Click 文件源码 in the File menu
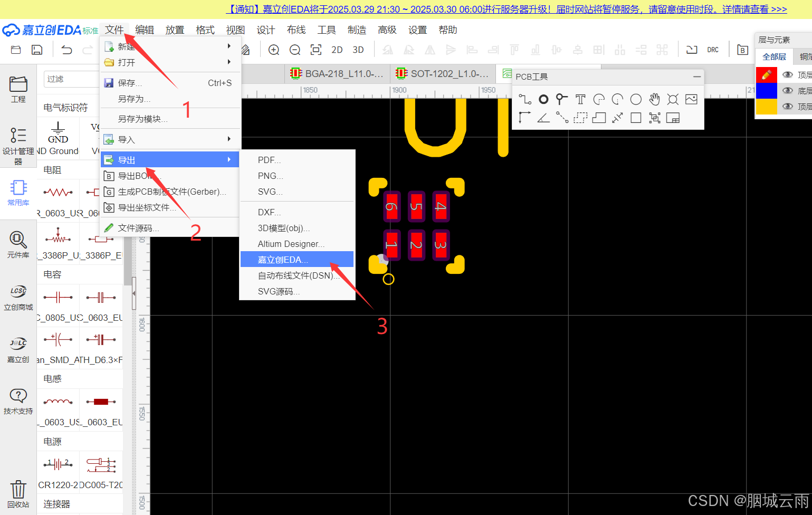Image resolution: width=812 pixels, height=515 pixels. [170, 228]
